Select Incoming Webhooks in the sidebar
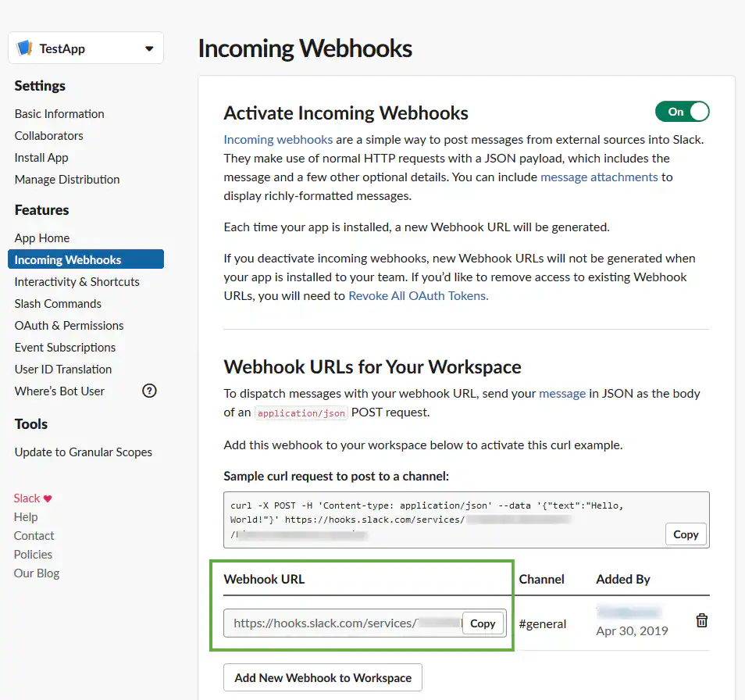The height and width of the screenshot is (700, 745). point(86,259)
